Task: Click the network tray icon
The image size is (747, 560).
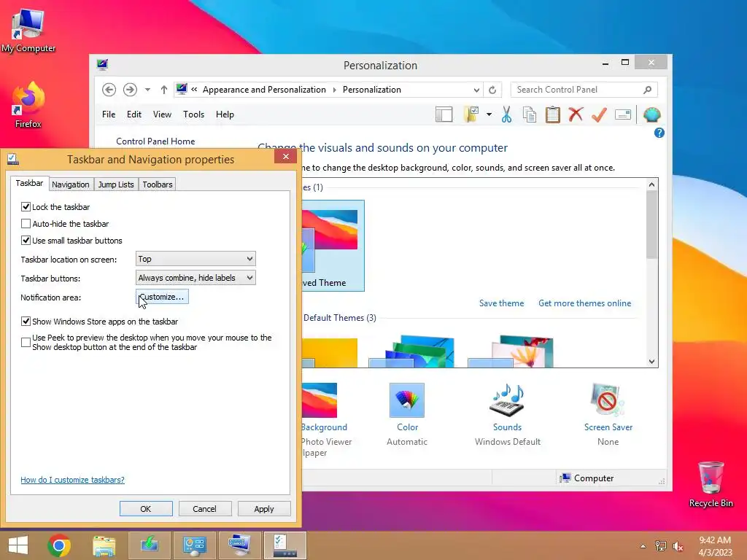Action: point(661,545)
